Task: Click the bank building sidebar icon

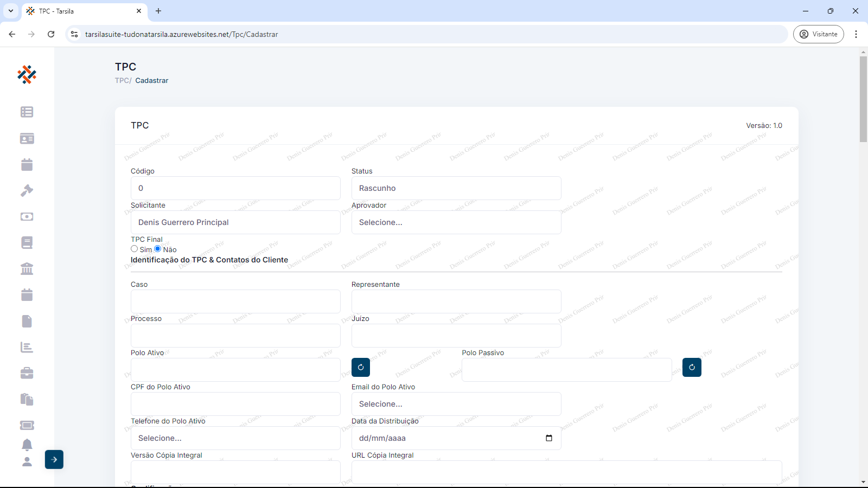Action: 27,268
